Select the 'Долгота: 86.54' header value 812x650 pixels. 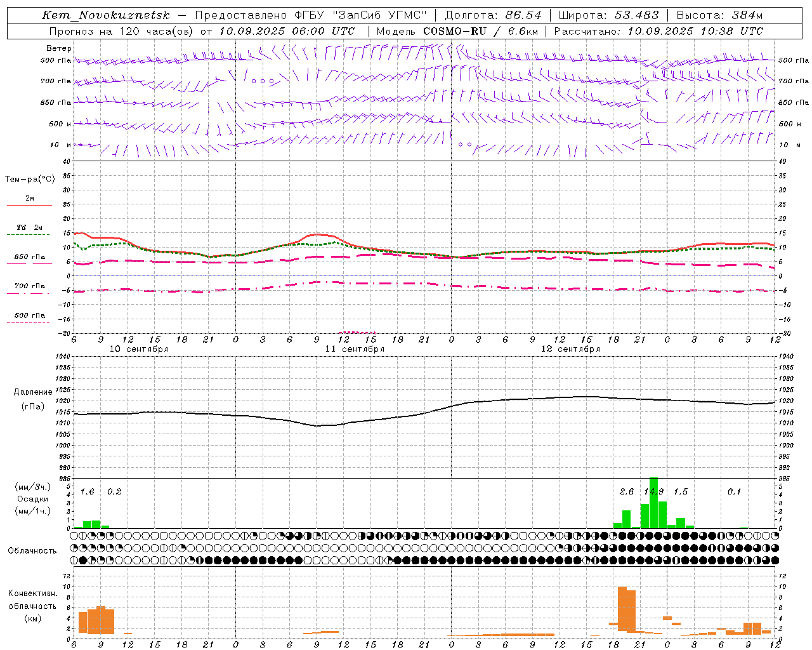pyautogui.click(x=494, y=15)
